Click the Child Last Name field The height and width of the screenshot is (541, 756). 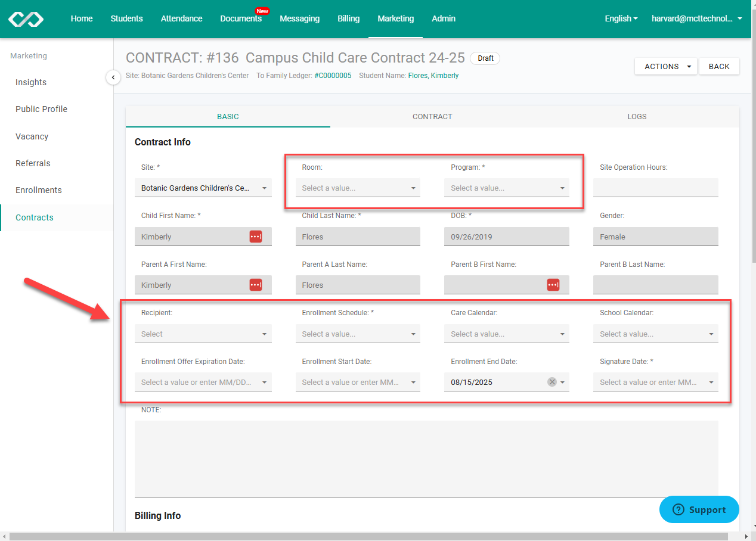pos(358,237)
